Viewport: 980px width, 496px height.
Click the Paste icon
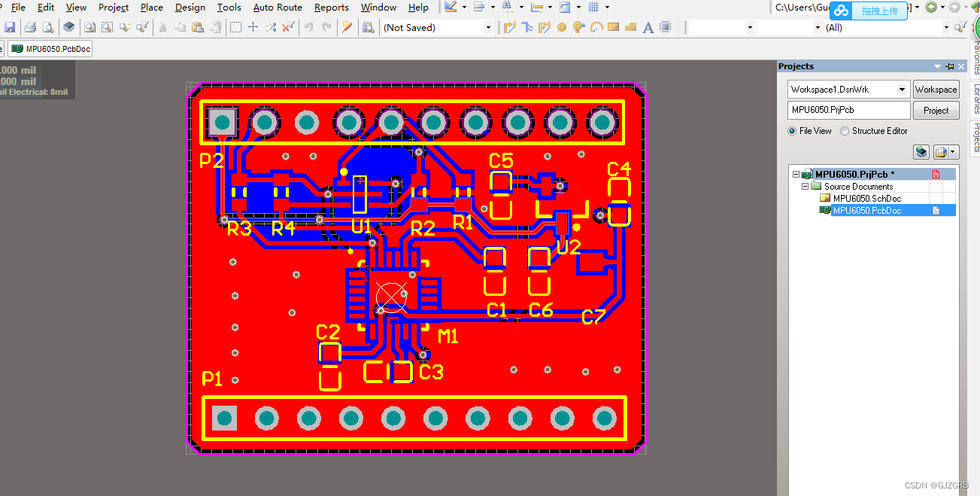(198, 27)
